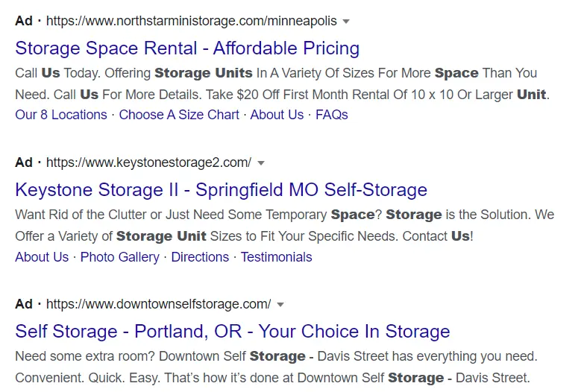
Task: Open the dropdown arrow beside northstarministorage.com URL
Action: coord(346,22)
